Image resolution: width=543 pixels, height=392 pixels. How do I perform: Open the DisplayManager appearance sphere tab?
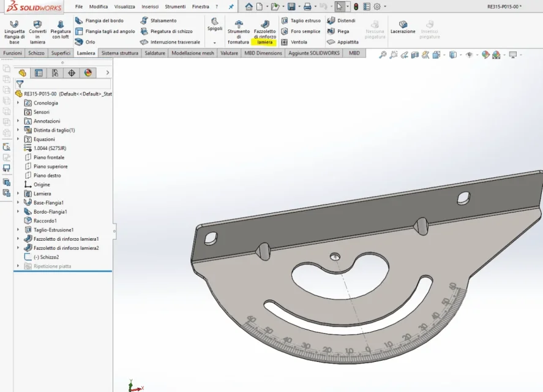[88, 73]
